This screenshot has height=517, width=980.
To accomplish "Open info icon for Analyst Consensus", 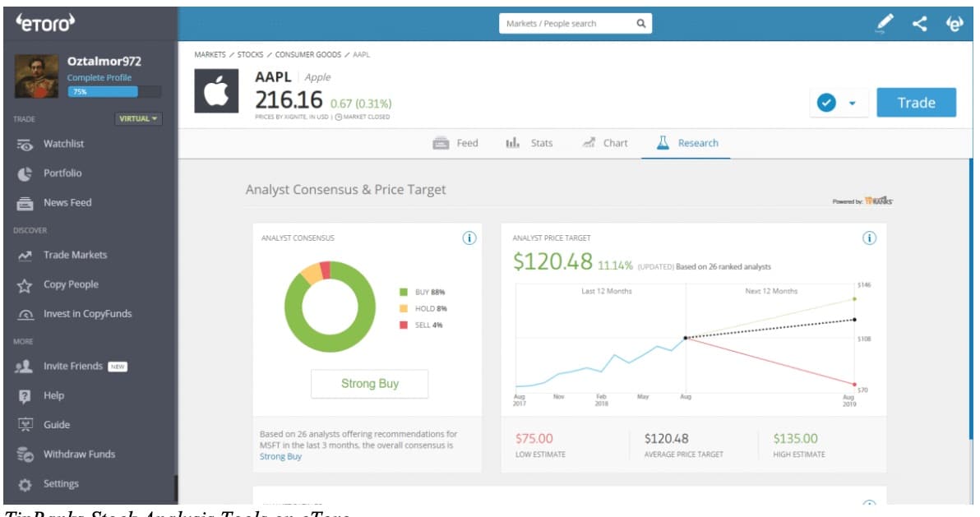I will point(469,238).
